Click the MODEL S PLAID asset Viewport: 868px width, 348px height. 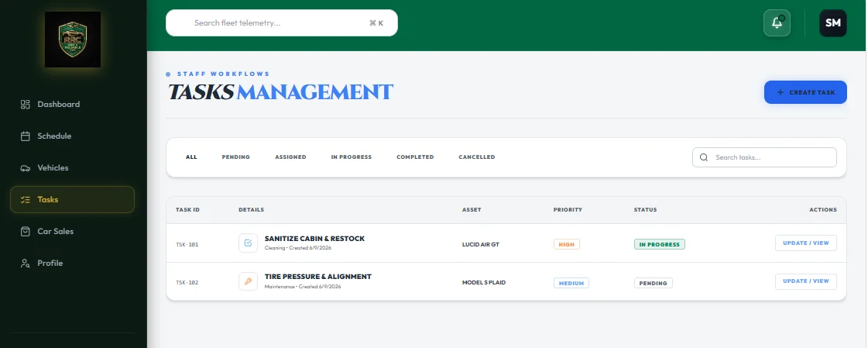click(x=484, y=283)
